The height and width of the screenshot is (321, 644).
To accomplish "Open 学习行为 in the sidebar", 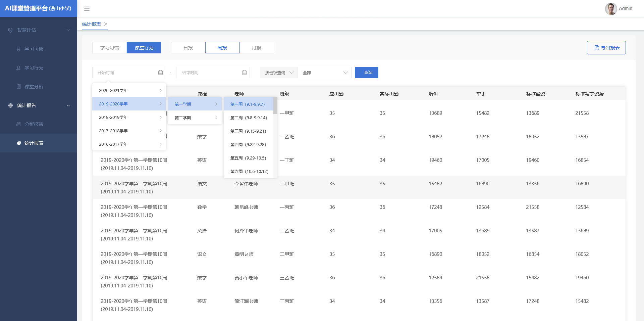I will pyautogui.click(x=34, y=68).
